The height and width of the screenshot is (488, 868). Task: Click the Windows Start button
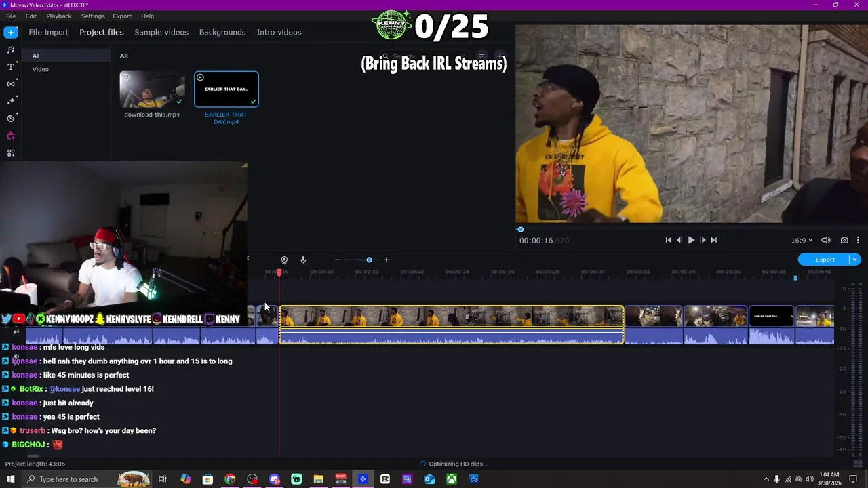click(x=10, y=479)
